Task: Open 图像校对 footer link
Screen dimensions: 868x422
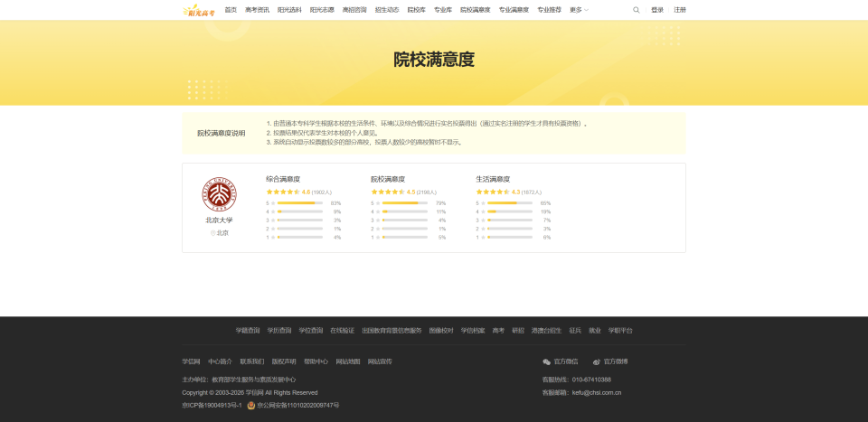Action: click(441, 331)
